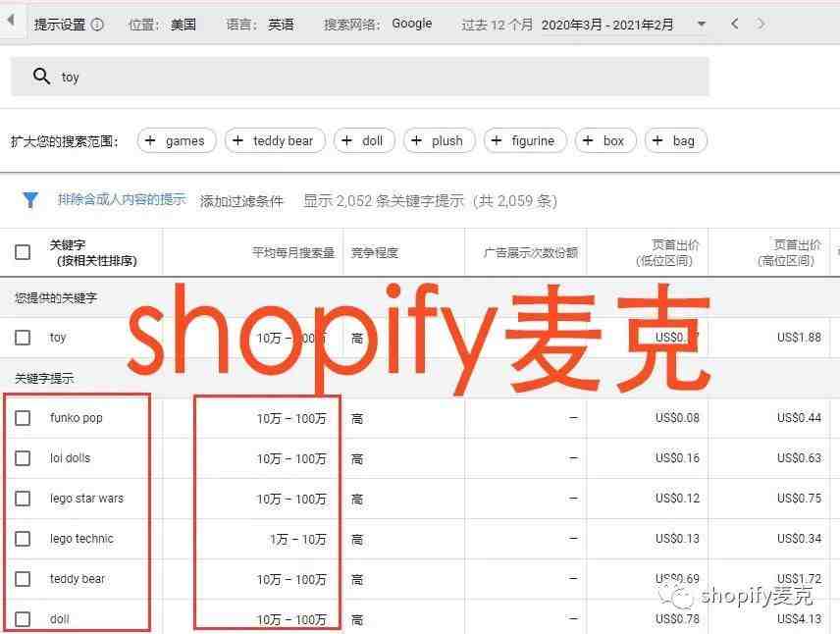
Task: Open the date range dropdown arrow
Action: [702, 25]
